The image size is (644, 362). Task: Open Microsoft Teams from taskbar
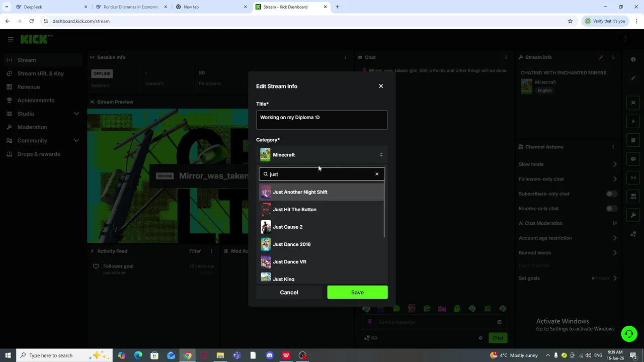click(236, 355)
